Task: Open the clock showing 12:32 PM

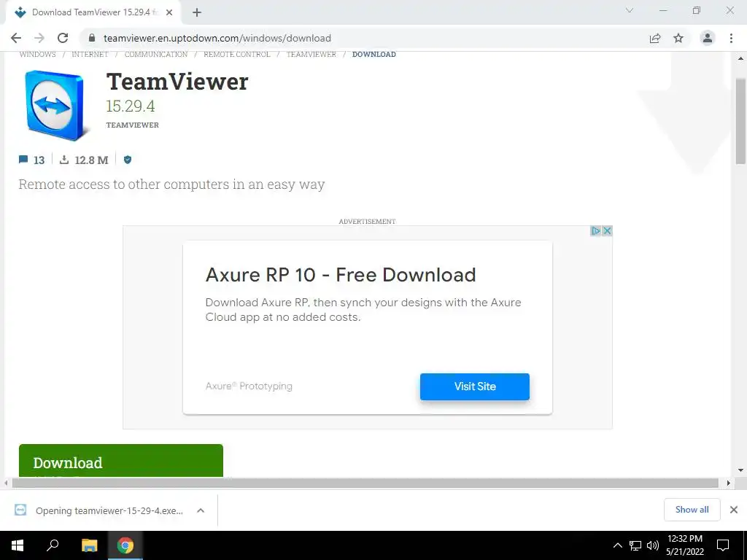Action: [x=684, y=545]
